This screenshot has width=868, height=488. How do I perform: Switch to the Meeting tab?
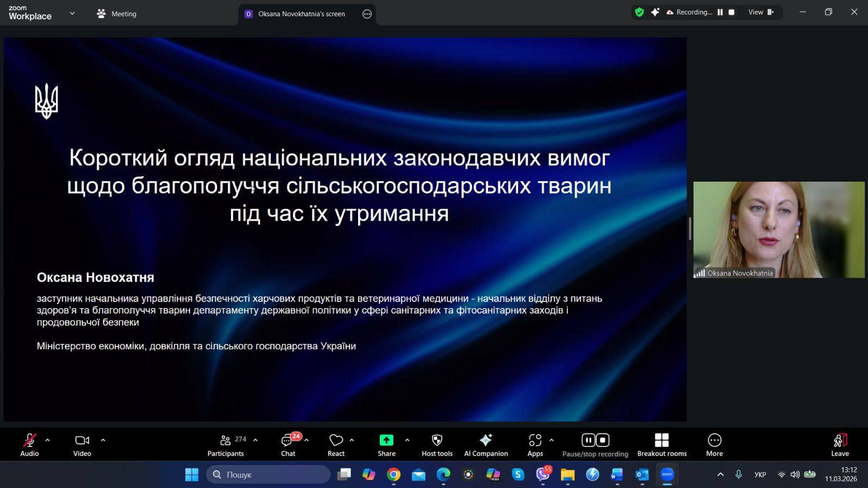pyautogui.click(x=117, y=14)
